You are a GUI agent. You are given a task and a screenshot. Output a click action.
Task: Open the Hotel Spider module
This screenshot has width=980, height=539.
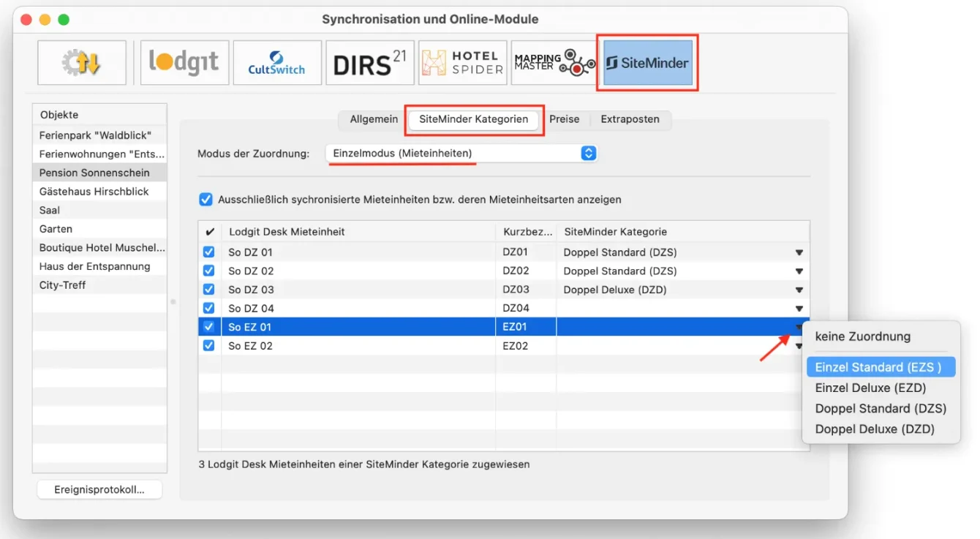point(463,63)
